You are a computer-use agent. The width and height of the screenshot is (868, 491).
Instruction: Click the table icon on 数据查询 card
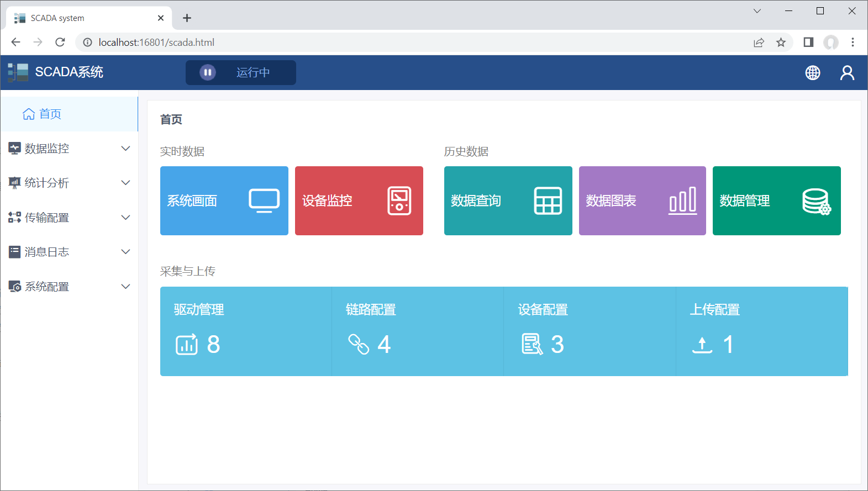coord(548,200)
